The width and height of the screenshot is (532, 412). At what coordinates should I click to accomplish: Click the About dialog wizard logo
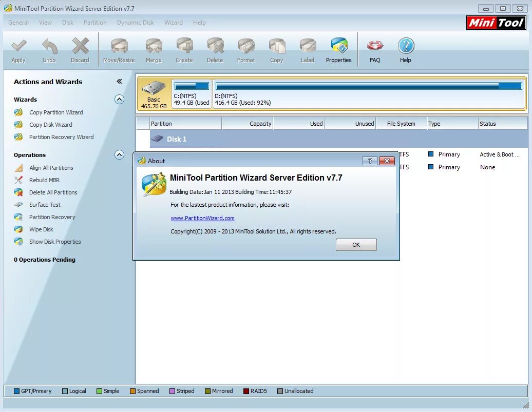(154, 184)
